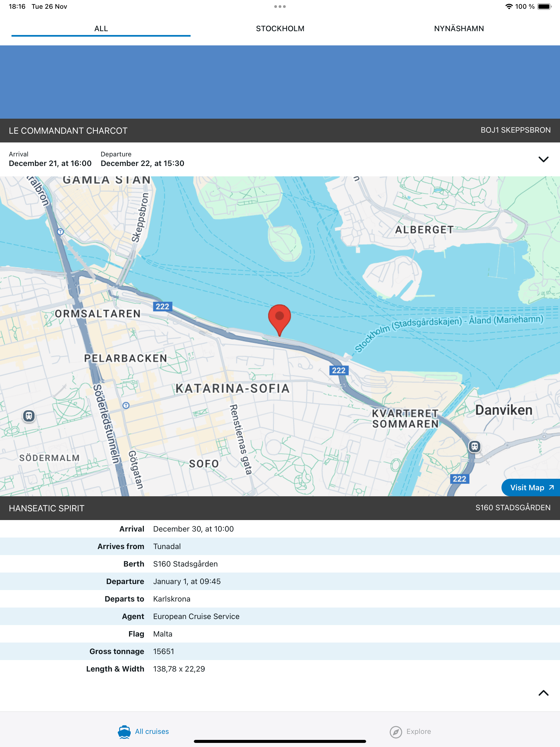Viewport: 560px width, 747px height.
Task: Tap the three-dot multitasking indicator
Action: click(x=280, y=6)
